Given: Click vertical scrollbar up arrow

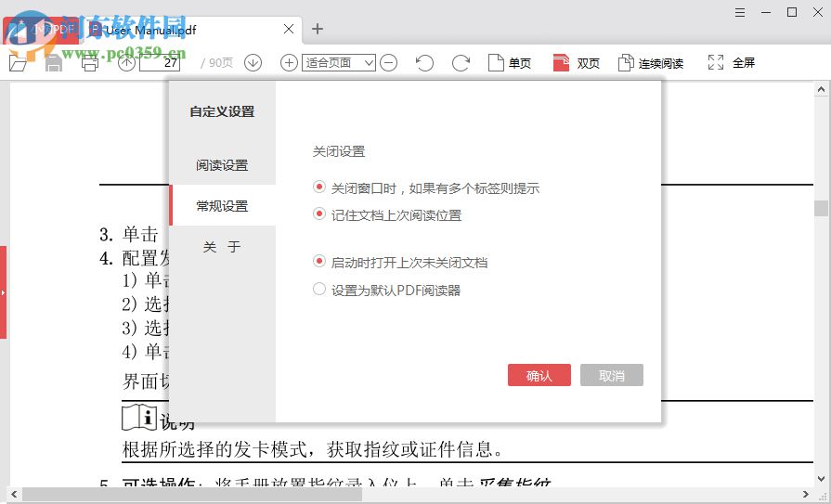Looking at the screenshot, I should [x=821, y=89].
